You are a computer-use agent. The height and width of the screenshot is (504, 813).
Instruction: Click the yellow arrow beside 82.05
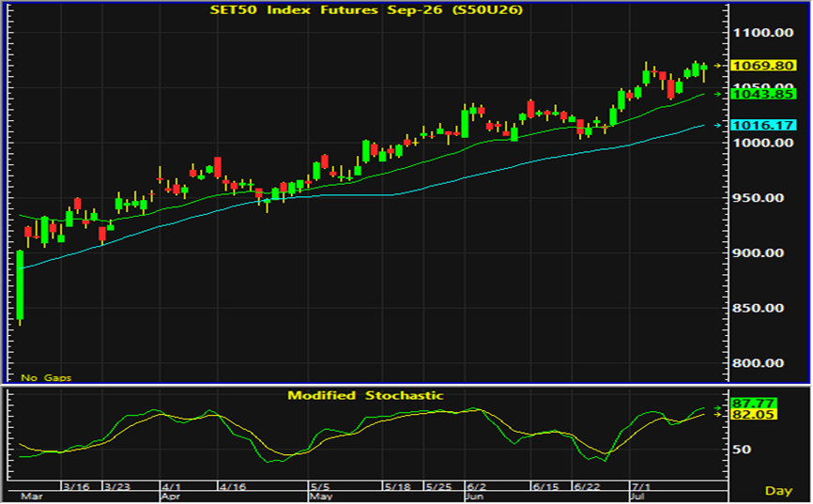(x=718, y=415)
